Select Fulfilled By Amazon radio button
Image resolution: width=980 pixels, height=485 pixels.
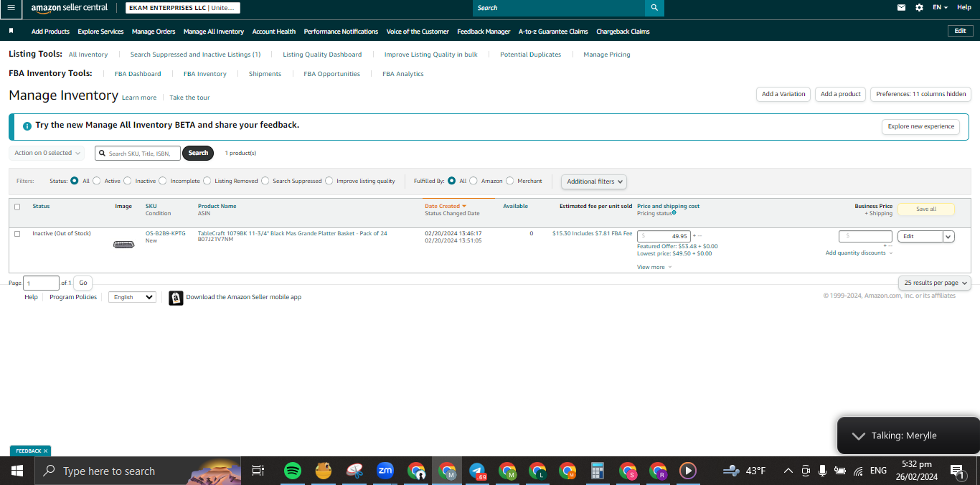click(x=473, y=181)
